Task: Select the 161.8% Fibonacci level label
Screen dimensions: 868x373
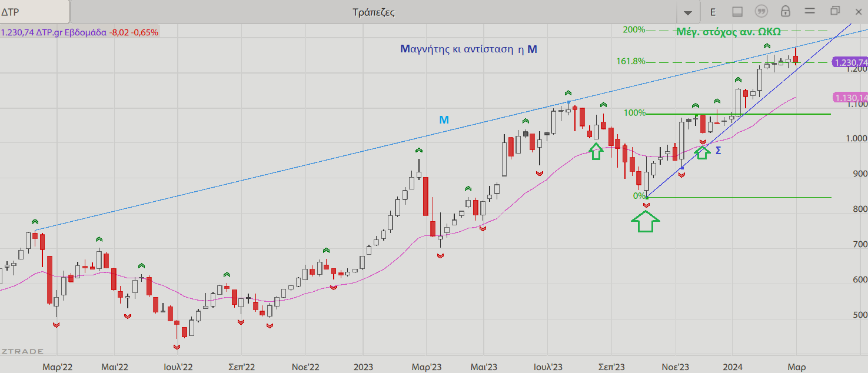Action: tap(631, 61)
